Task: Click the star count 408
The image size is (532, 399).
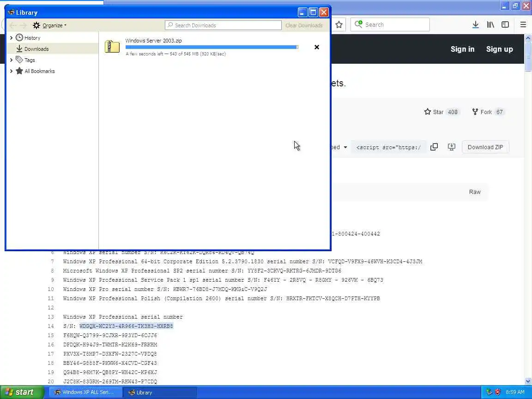Action: click(x=453, y=112)
